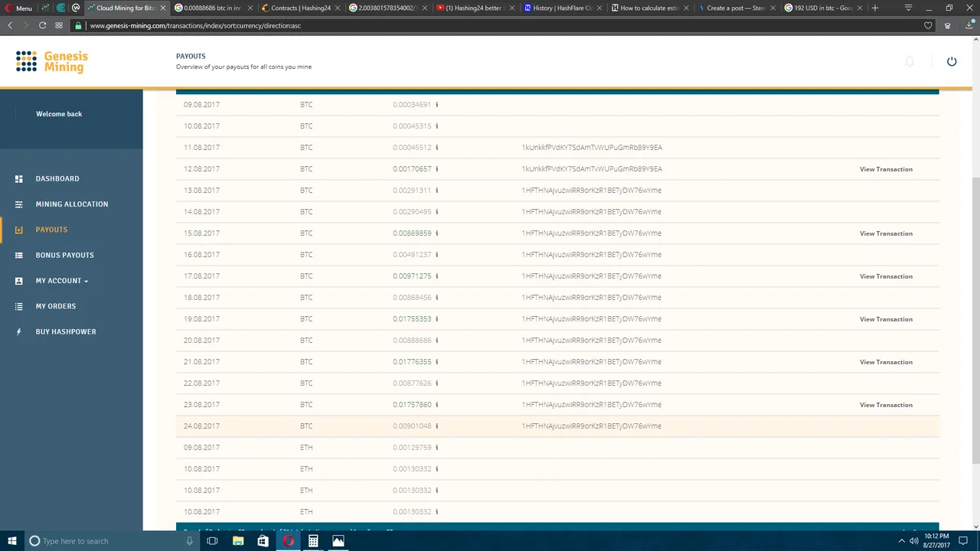Open My Orders page
The width and height of the screenshot is (980, 551).
(x=56, y=306)
